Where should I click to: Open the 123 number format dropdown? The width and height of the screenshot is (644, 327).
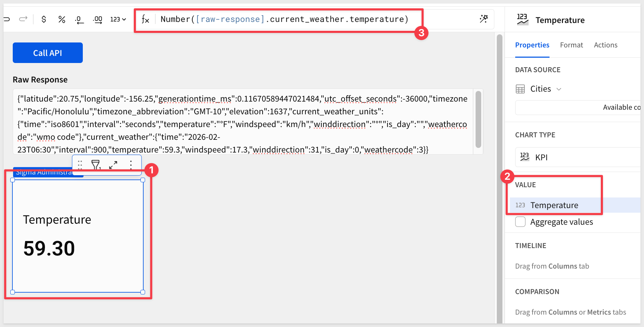[118, 19]
